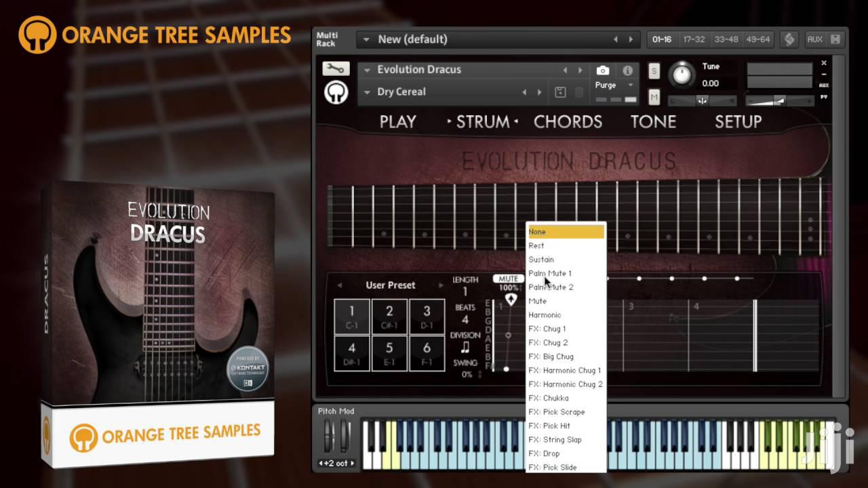Screen dimensions: 868x488
Task: Click the pan center icon on the pan slider
Action: [x=703, y=101]
